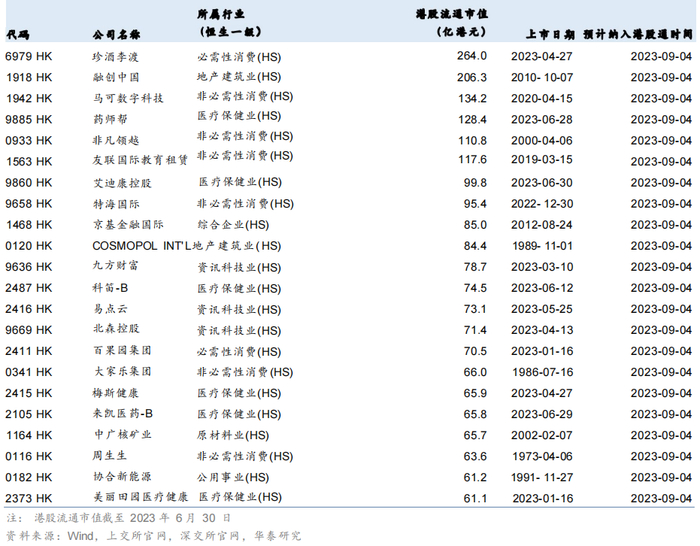Click the 代码 column header
The height and width of the screenshot is (546, 700).
tap(18, 35)
